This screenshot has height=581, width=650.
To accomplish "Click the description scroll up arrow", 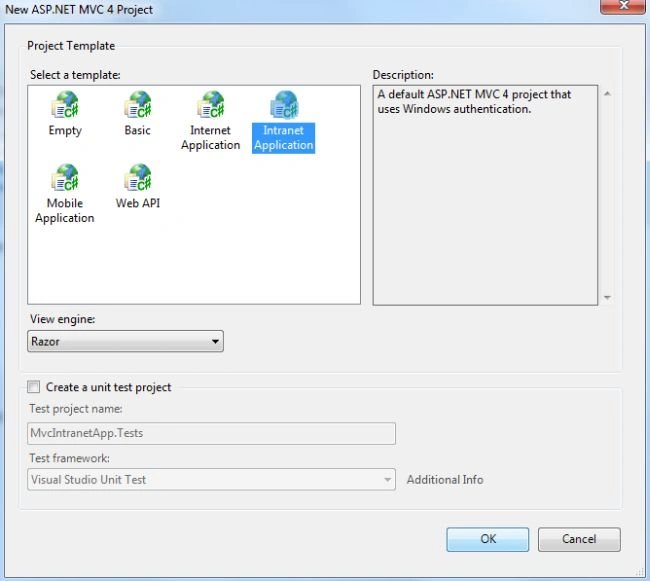I will [x=607, y=94].
